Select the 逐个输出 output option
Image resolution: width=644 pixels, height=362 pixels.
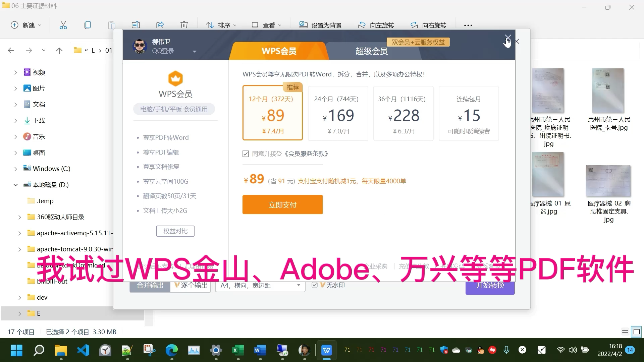point(191,286)
